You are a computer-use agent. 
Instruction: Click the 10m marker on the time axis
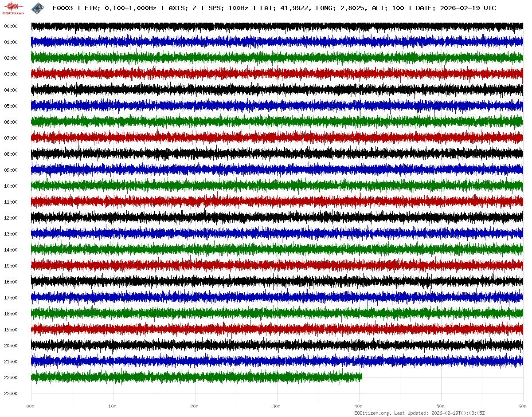tap(113, 406)
